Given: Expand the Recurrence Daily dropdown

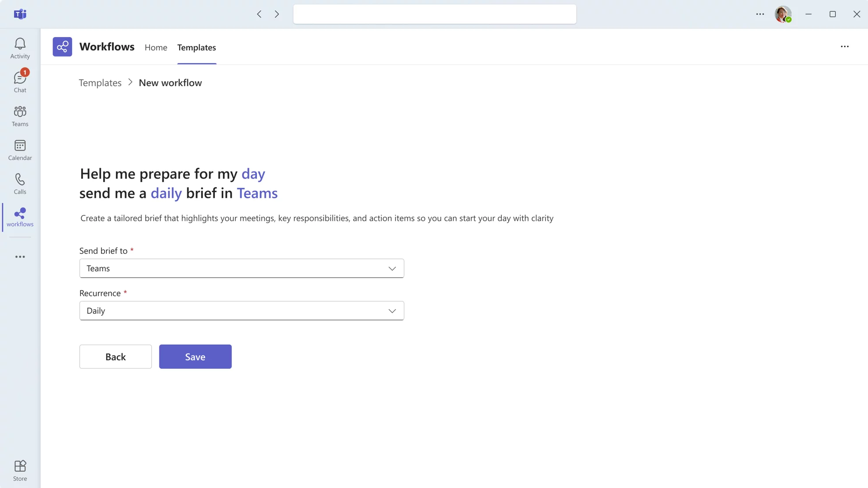Looking at the screenshot, I should [241, 310].
